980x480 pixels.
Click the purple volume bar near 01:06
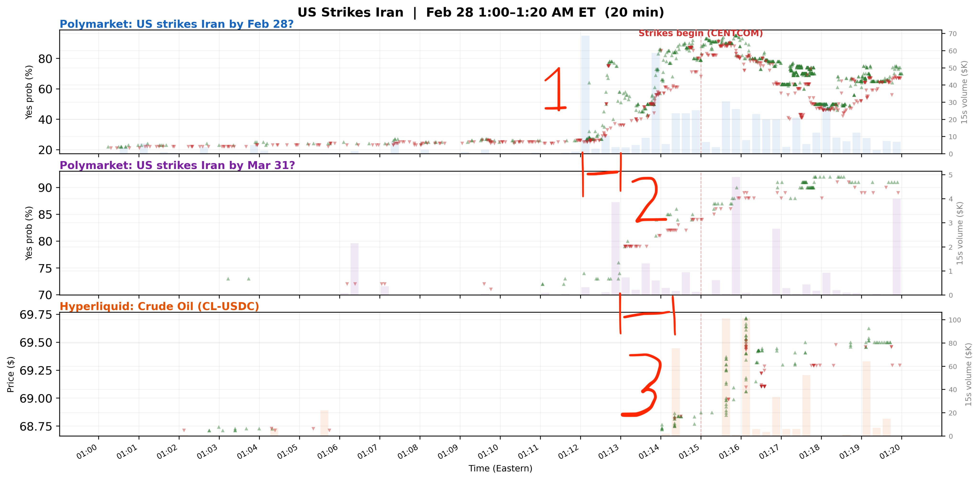354,269
